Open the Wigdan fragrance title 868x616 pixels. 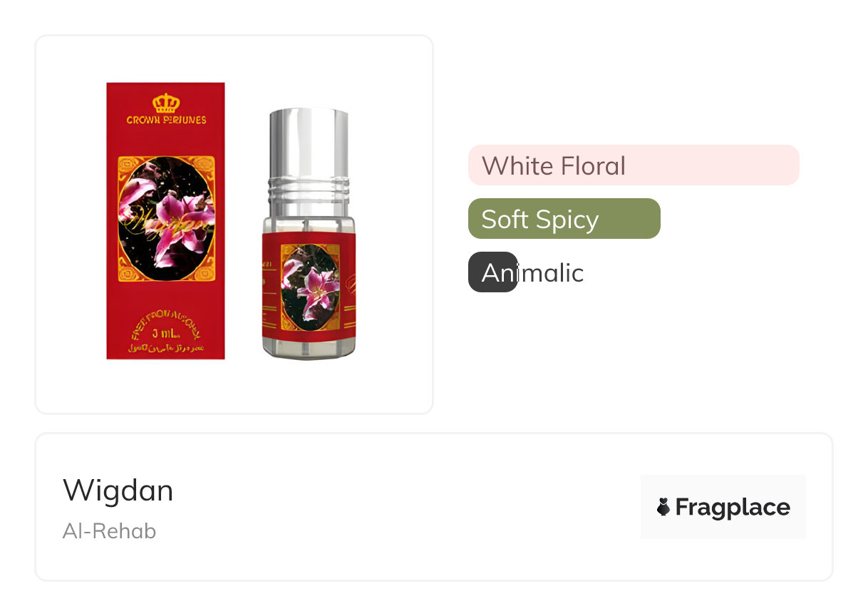click(x=118, y=491)
